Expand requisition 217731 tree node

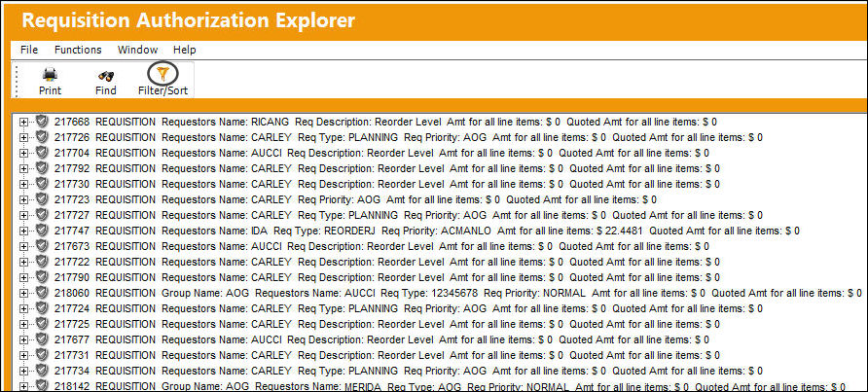[x=23, y=355]
